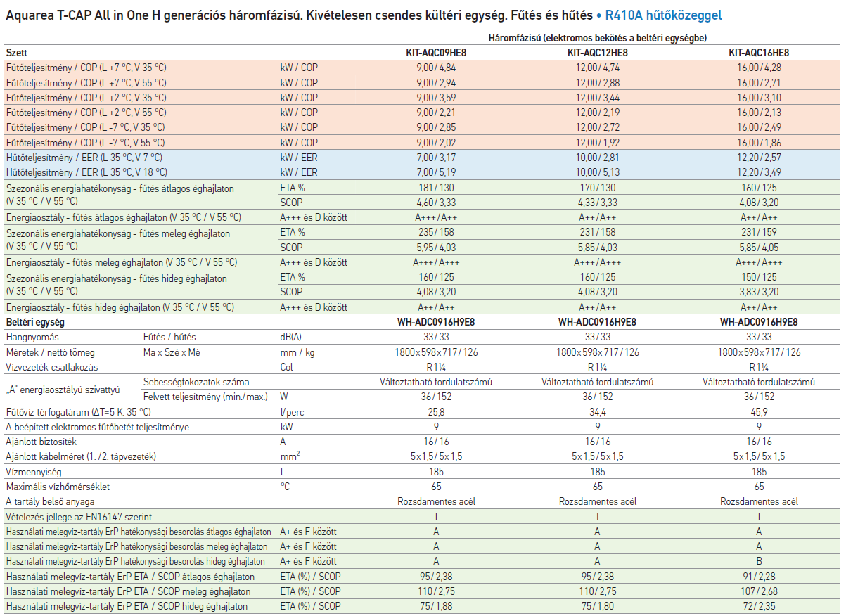
Task: Click the 'dB(A)' unit cell
Action: pyautogui.click(x=291, y=338)
